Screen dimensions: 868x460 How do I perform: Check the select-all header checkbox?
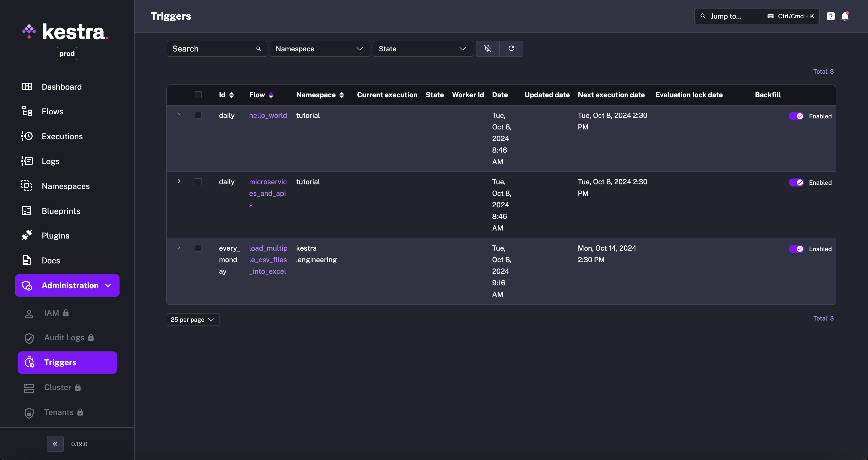[x=198, y=95]
